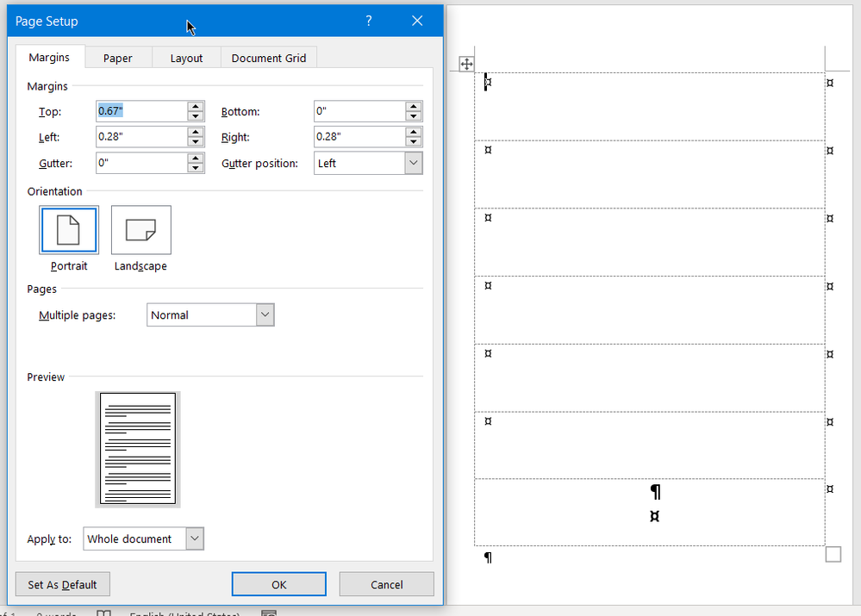Decrease the Right margin value
This screenshot has width=861, height=616.
(413, 141)
